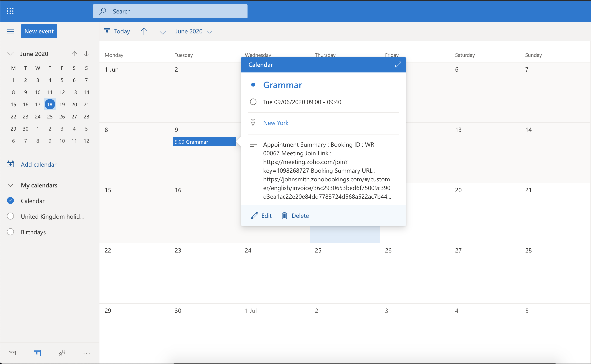Click Edit in the Grammar event popup
Viewport: 591px width, 364px height.
(x=261, y=215)
